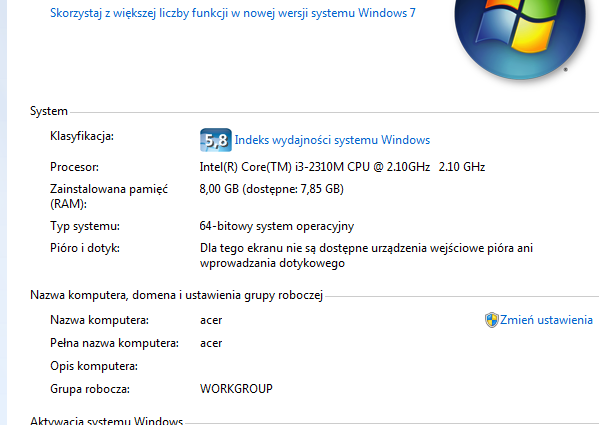Click the Pióro i dotyk label
Screen dimensions: 603x425
coord(85,248)
